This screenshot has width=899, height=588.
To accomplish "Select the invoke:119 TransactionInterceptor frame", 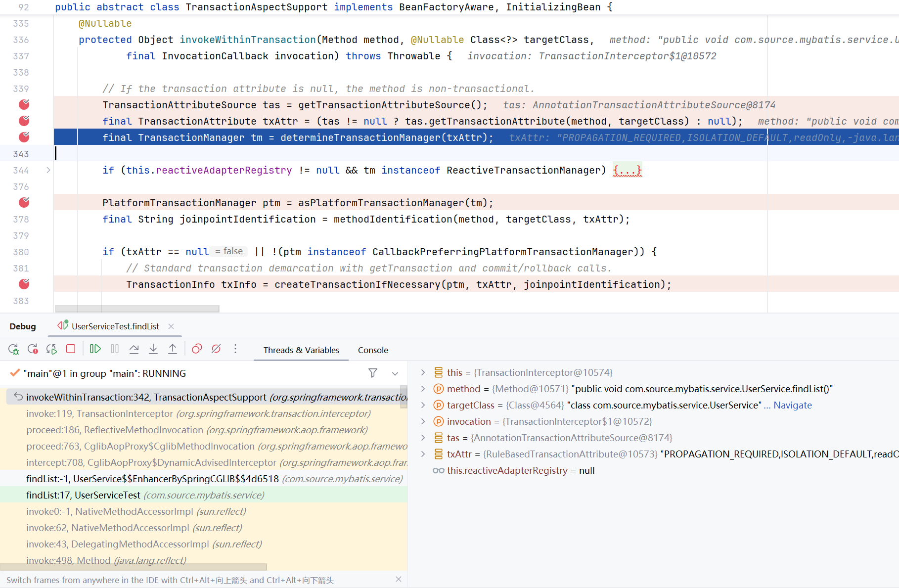I will coord(204,413).
